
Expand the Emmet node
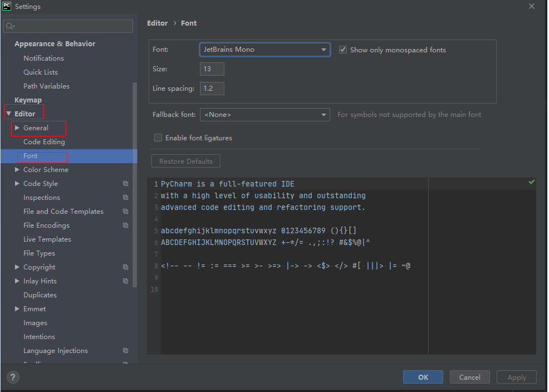pos(17,308)
